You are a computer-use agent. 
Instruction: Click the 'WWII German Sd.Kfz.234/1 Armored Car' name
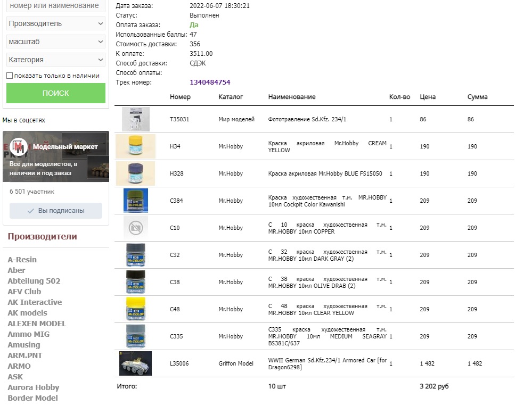(x=327, y=363)
